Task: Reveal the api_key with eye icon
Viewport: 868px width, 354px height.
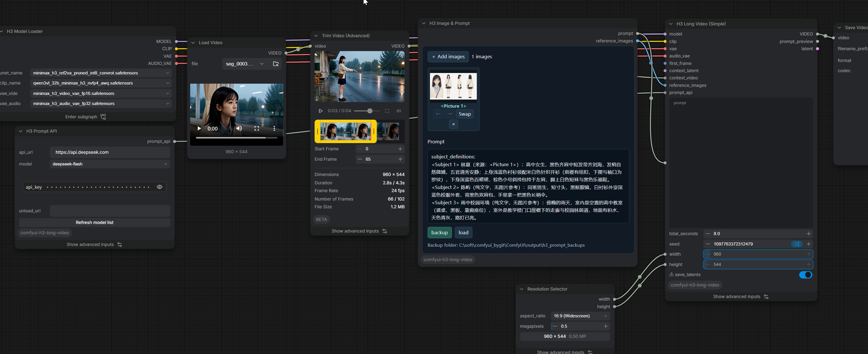Action: pos(160,187)
